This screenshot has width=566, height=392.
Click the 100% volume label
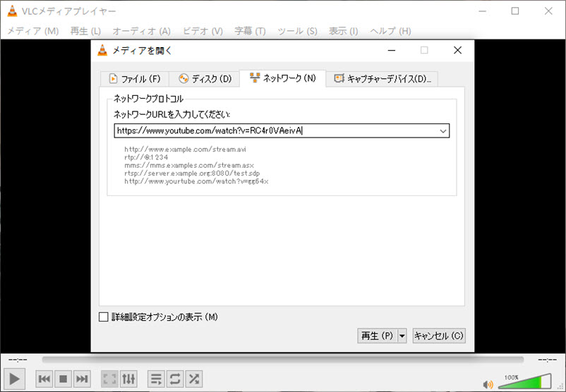coord(512,377)
